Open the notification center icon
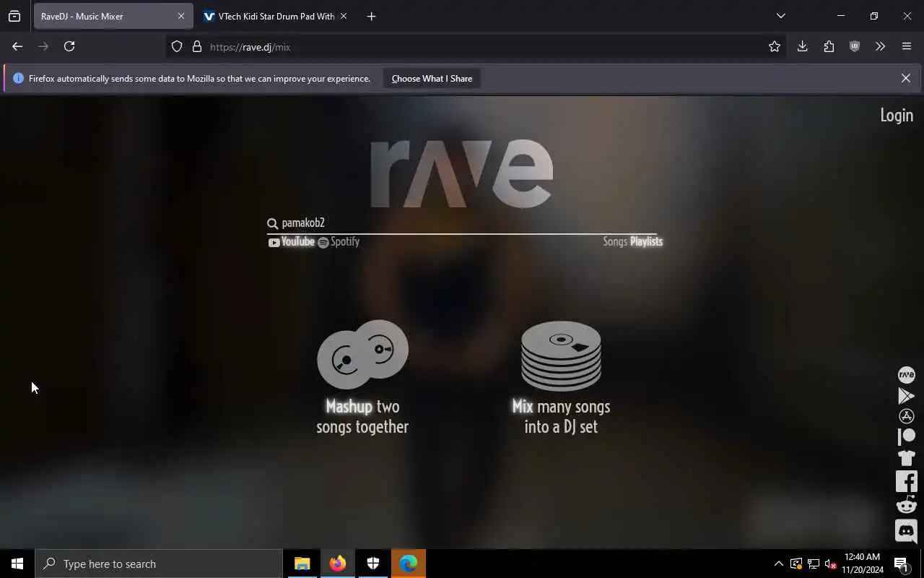Viewport: 924px width, 578px height. coord(901,564)
